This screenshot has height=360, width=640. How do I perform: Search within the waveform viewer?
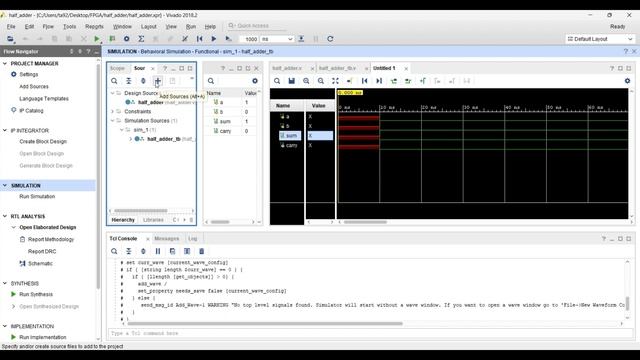(x=277, y=81)
